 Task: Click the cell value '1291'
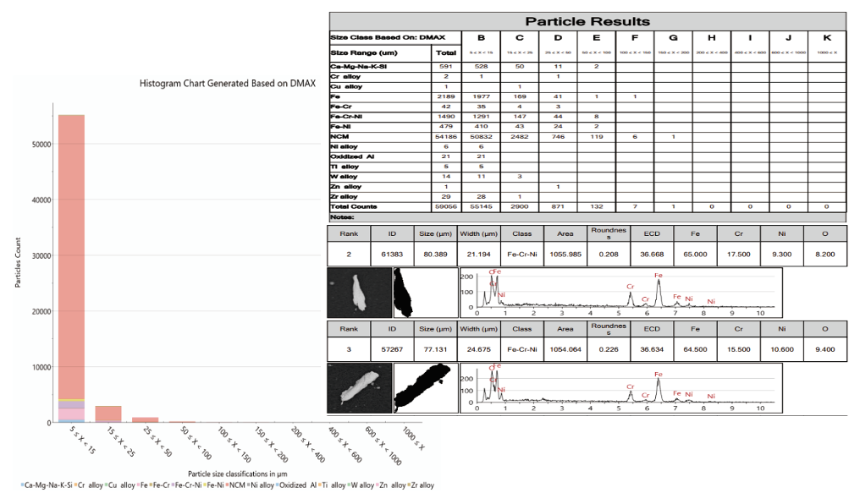tap(481, 117)
